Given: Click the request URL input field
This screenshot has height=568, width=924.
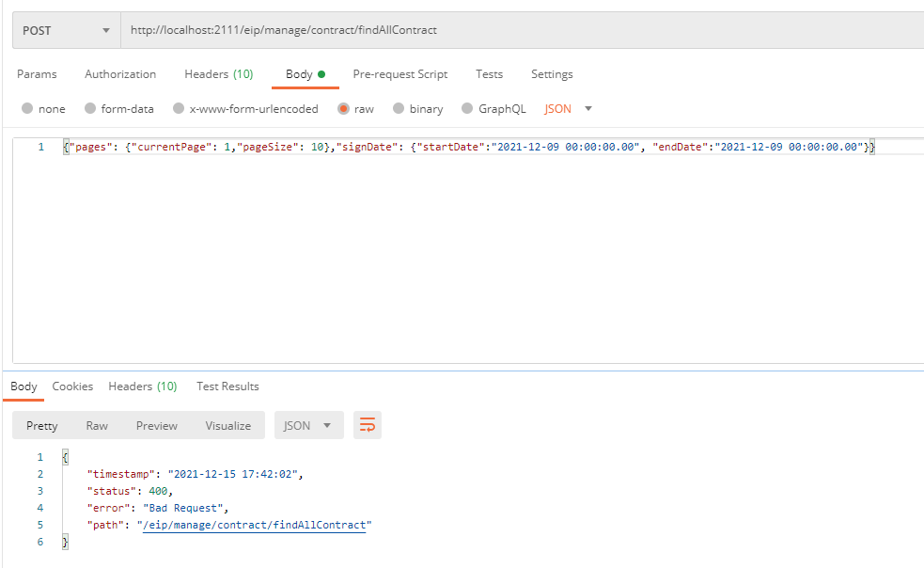Looking at the screenshot, I should tap(376, 29).
